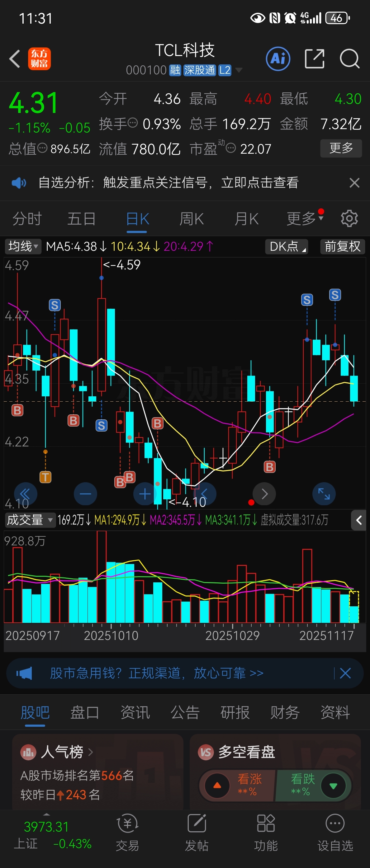The image size is (370, 868).
Task: Switch to 盘口 tab
Action: coord(85,712)
